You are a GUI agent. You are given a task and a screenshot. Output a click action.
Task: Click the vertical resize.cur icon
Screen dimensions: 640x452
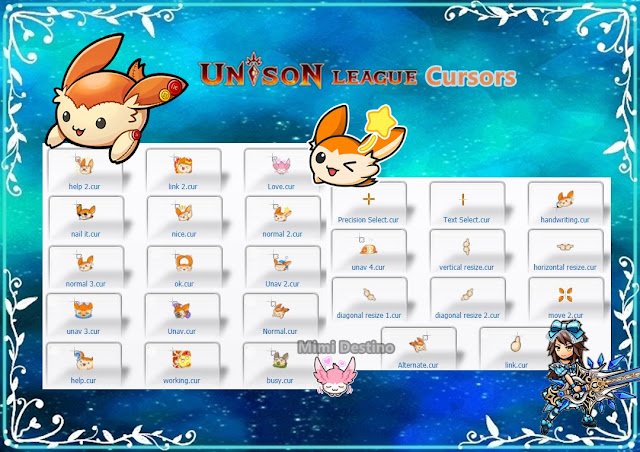[x=467, y=247]
